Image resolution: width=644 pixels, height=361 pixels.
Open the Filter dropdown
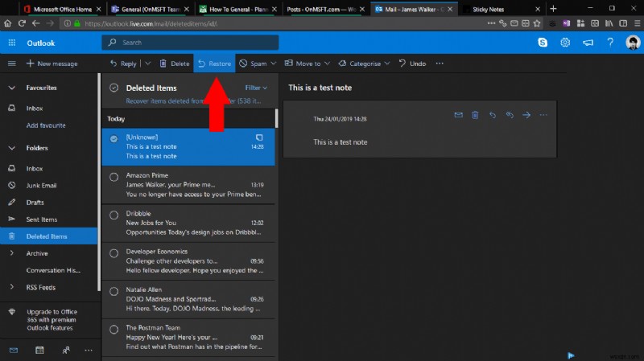(x=255, y=87)
